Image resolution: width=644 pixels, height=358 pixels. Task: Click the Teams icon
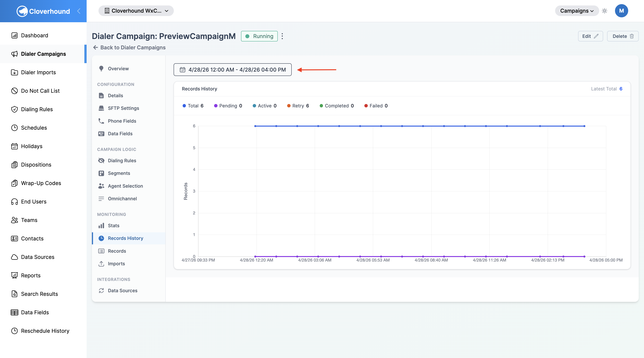pos(14,220)
